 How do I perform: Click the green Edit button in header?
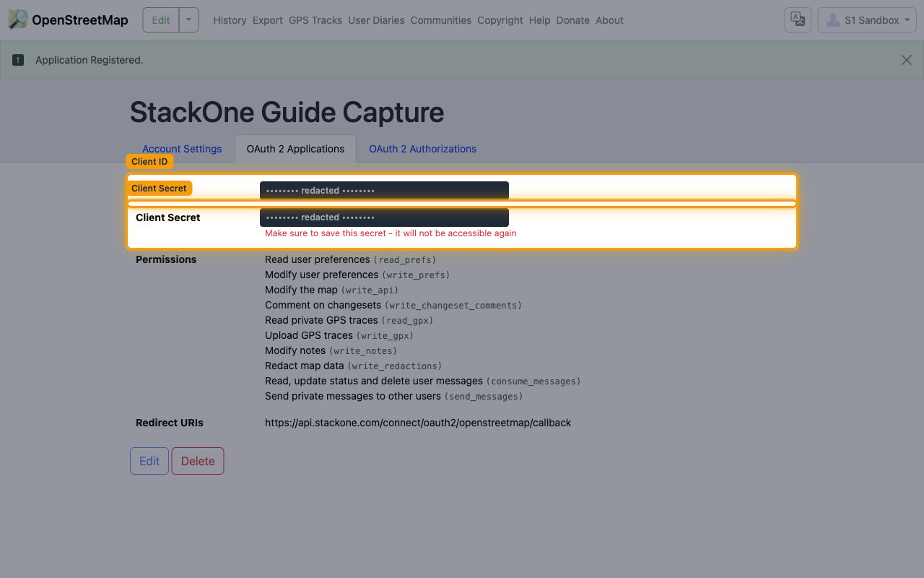pyautogui.click(x=161, y=20)
